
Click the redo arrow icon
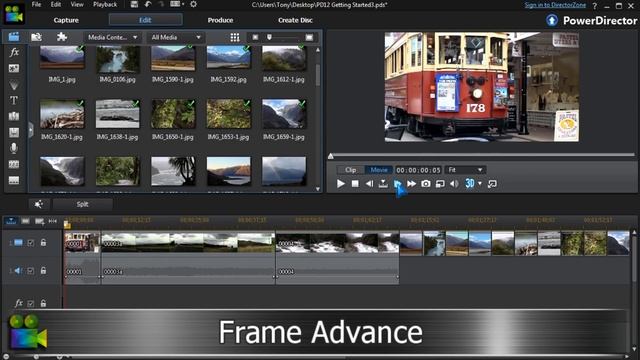click(161, 4)
